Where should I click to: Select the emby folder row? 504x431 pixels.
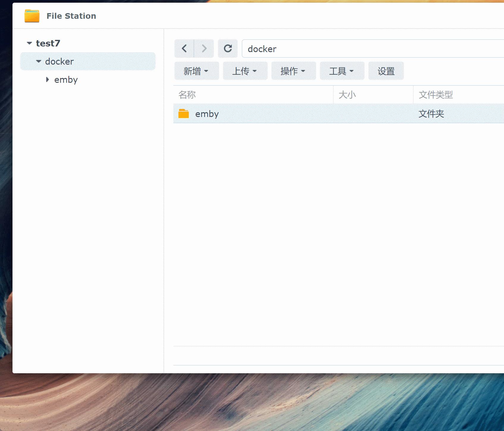(268, 114)
